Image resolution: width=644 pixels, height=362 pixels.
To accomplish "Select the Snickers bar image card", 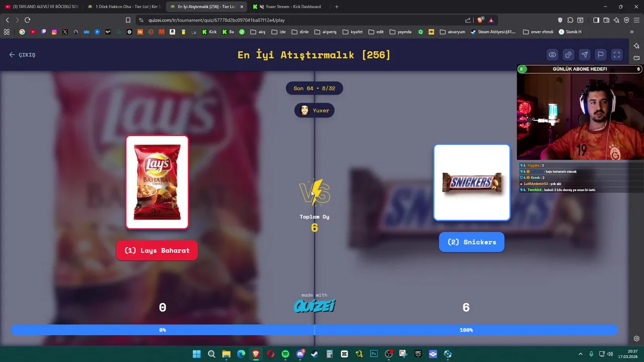I will [x=472, y=183].
